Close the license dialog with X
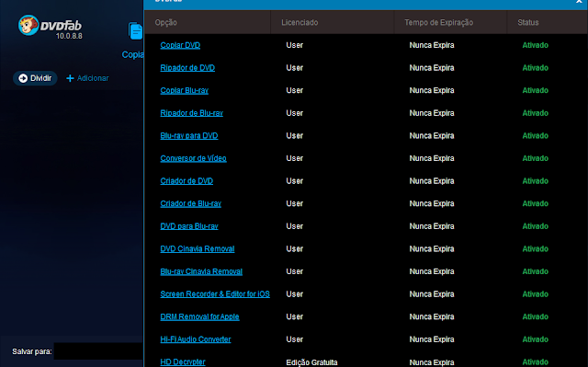The height and width of the screenshot is (367, 588). click(x=579, y=2)
